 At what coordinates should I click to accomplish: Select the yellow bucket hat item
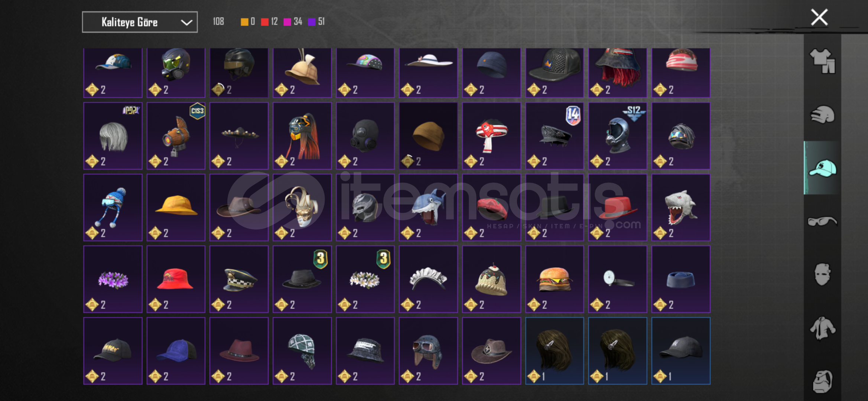coord(176,208)
